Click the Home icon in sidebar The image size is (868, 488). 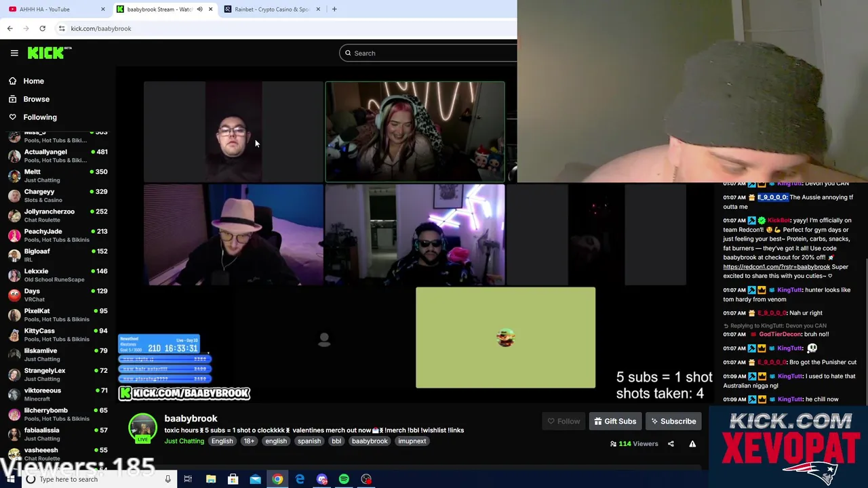tap(12, 81)
